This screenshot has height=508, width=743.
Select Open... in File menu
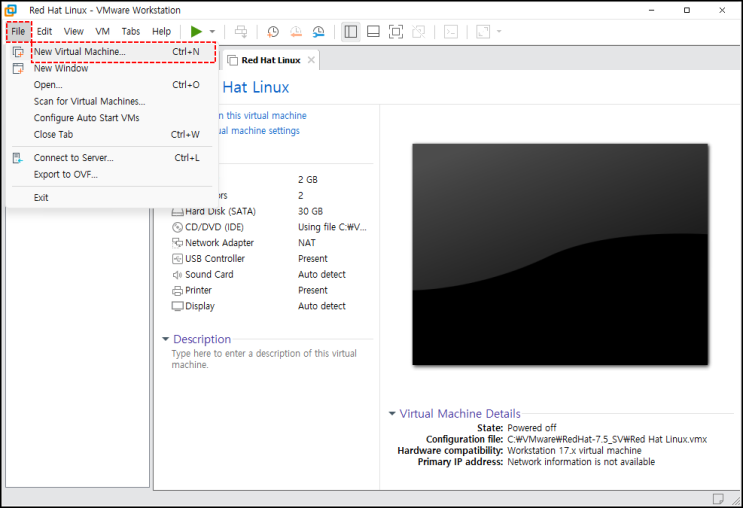click(111, 85)
